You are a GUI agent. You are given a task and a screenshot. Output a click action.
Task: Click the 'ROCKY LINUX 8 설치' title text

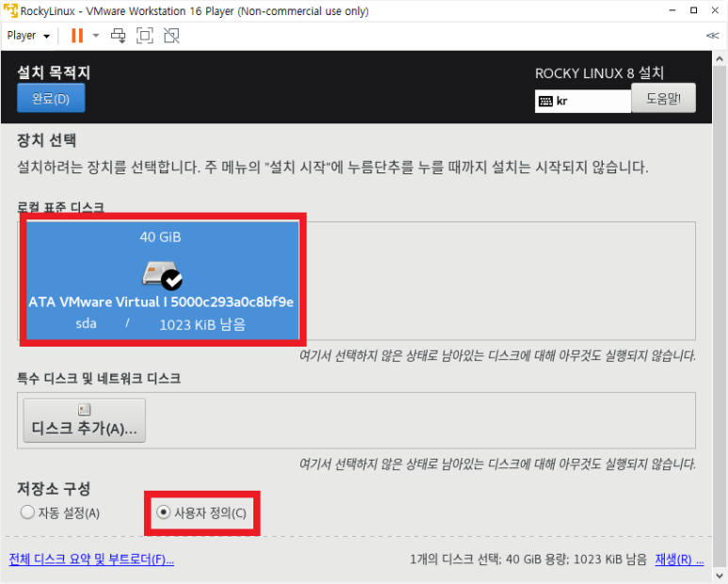tap(599, 73)
